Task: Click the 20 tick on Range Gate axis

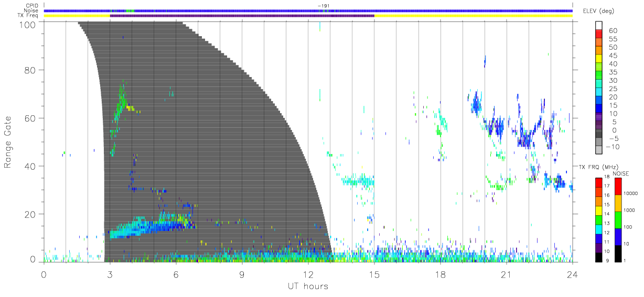Action: [x=30, y=214]
